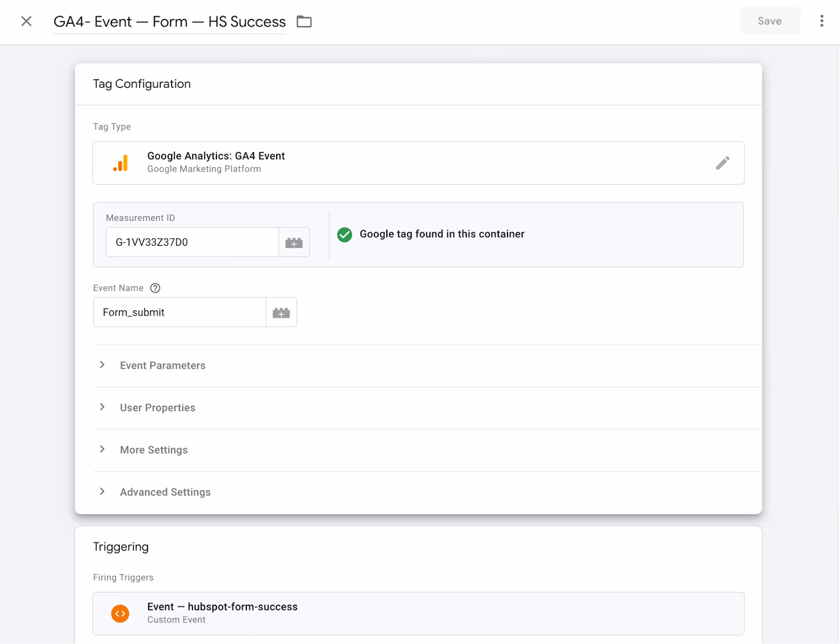This screenshot has height=644, width=840.
Task: Open the hubspot-form-success firing trigger
Action: pos(418,614)
